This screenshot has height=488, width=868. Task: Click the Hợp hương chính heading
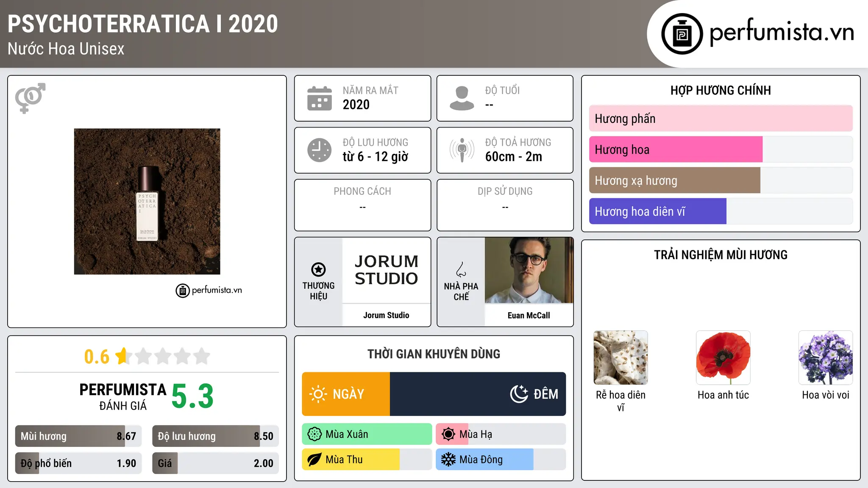pyautogui.click(x=721, y=90)
